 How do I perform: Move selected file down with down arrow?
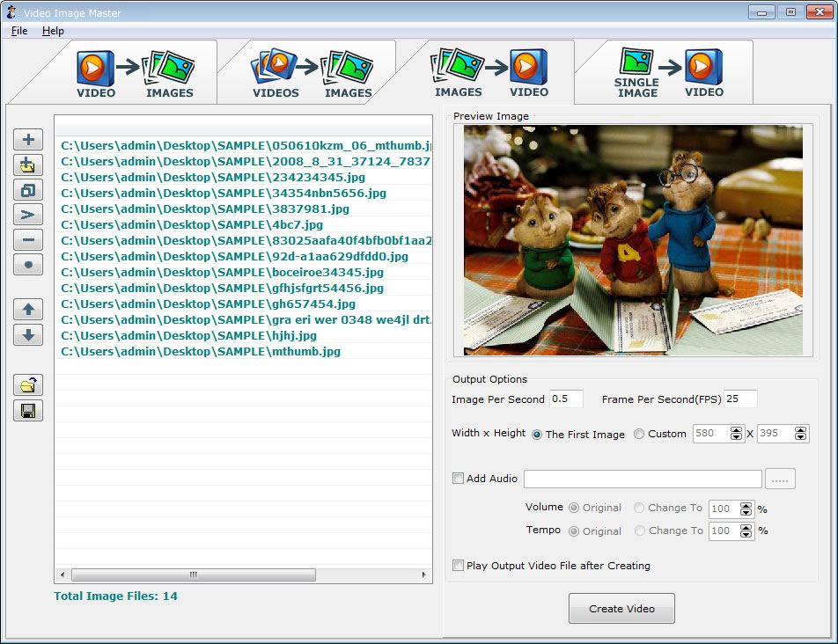(x=28, y=335)
